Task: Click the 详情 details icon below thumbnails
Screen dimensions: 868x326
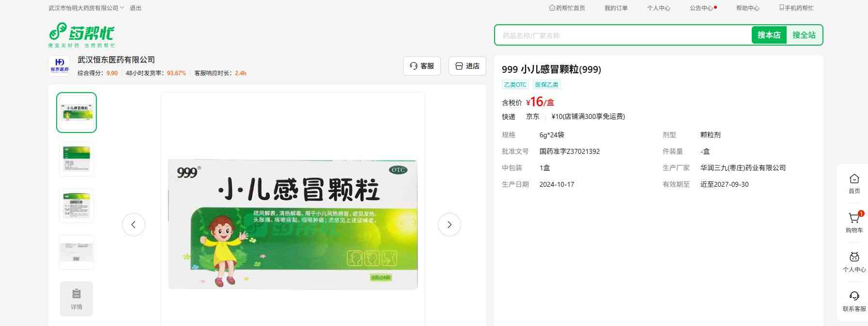Action: (77, 299)
